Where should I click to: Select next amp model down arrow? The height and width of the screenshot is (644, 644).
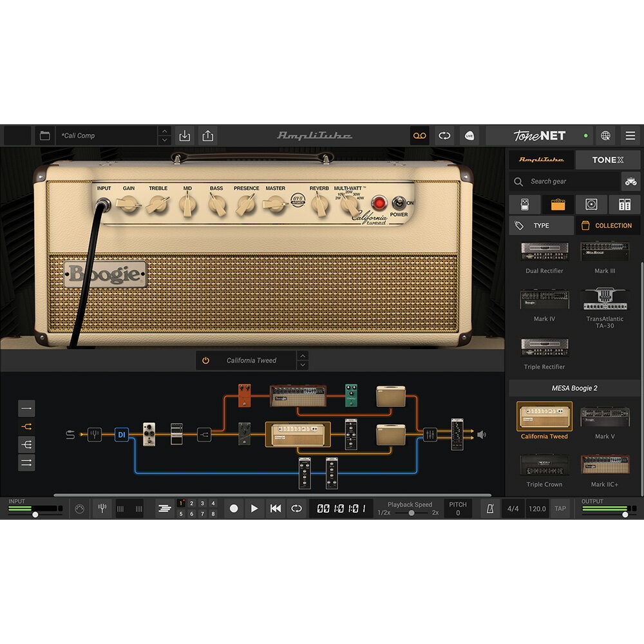303,365
